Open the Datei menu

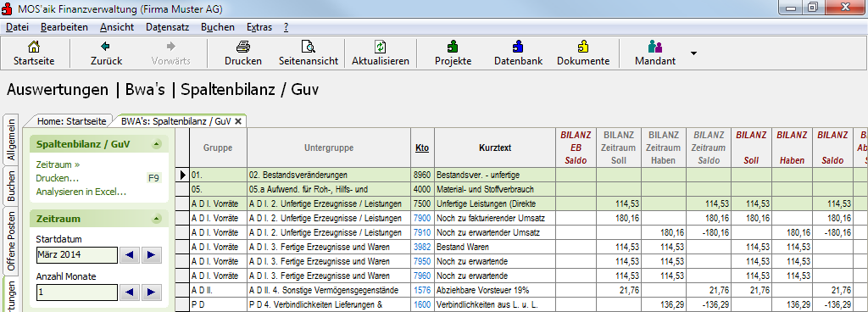pyautogui.click(x=17, y=27)
